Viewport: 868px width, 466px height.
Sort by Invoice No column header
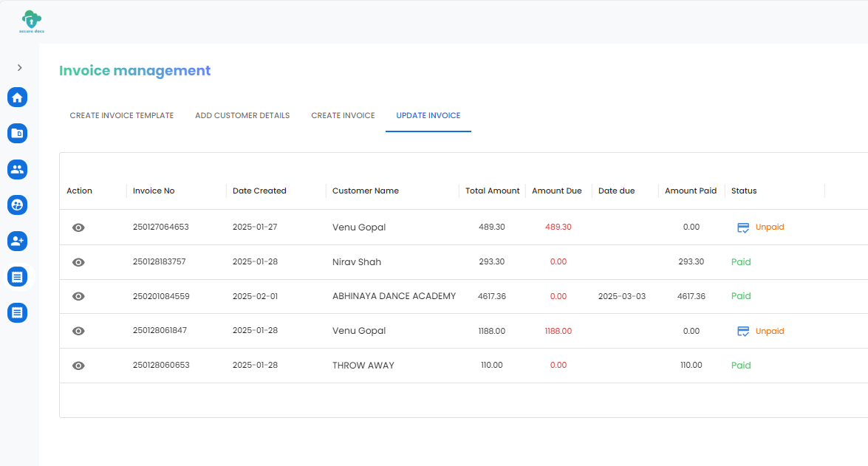tap(154, 191)
